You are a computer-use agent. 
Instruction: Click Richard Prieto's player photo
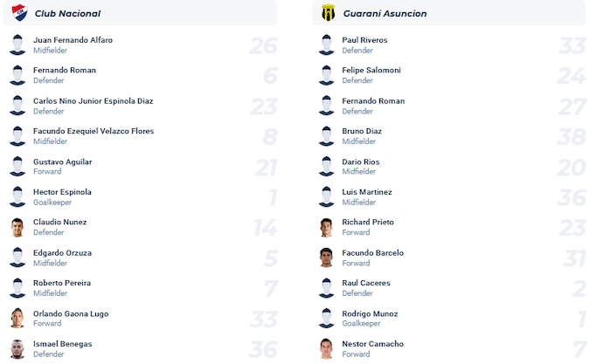click(327, 227)
